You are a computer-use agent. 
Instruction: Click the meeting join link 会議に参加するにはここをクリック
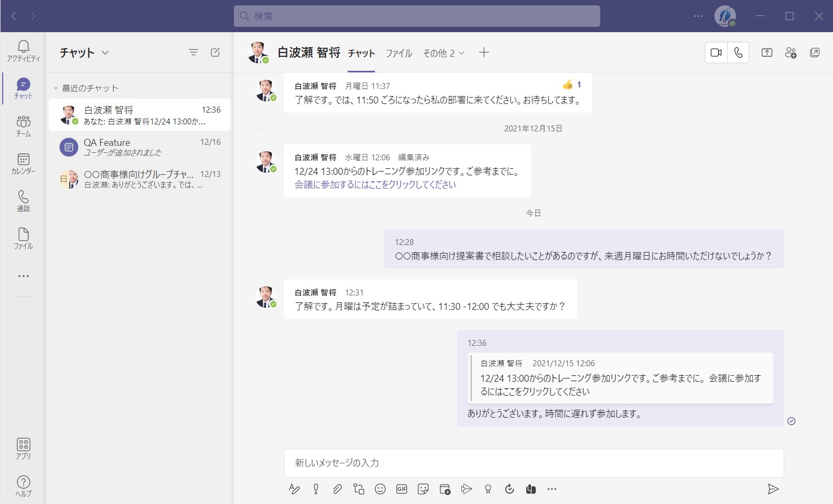pos(375,184)
